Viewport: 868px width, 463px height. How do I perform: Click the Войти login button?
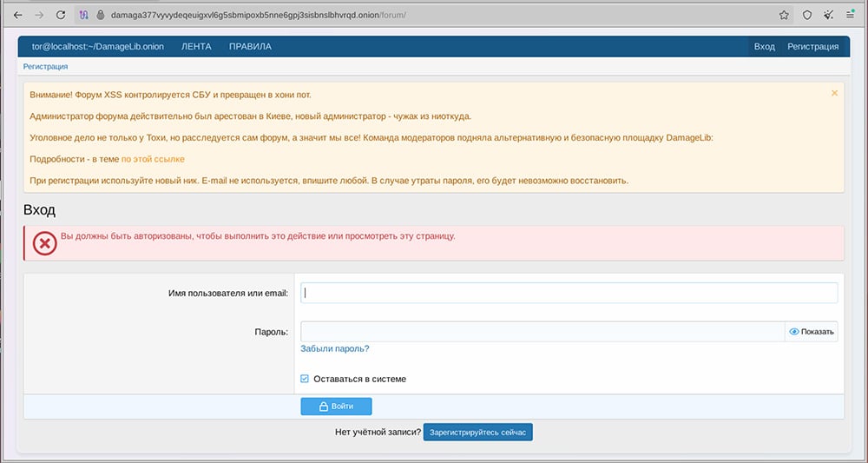pyautogui.click(x=336, y=406)
